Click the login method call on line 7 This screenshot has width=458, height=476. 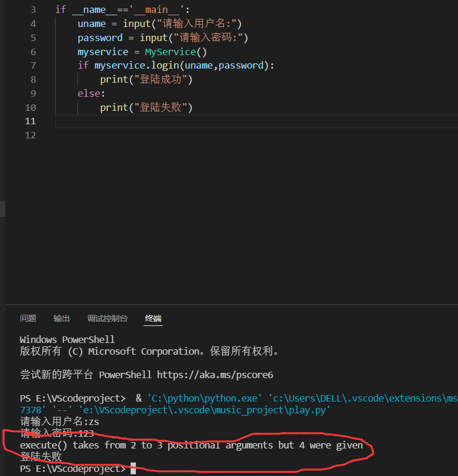(165, 65)
